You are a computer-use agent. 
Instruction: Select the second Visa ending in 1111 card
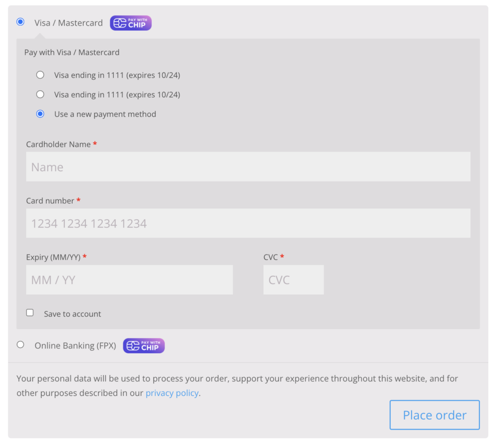[40, 94]
